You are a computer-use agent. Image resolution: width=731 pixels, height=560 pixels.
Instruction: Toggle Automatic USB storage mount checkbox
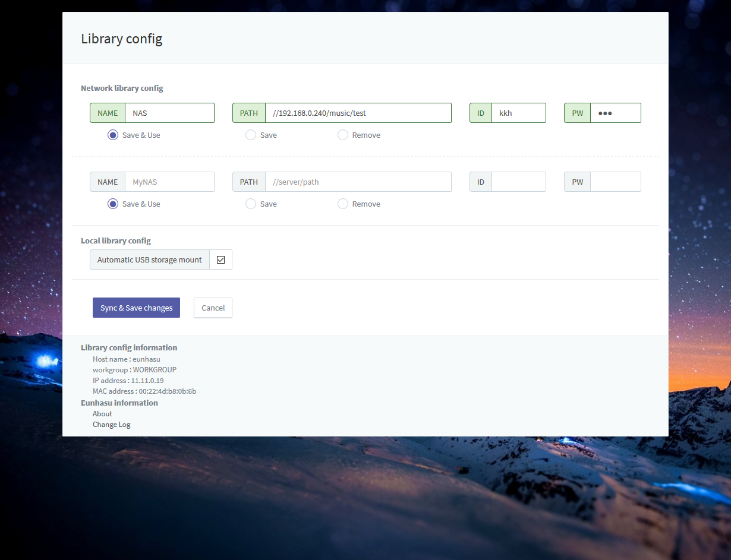click(x=220, y=260)
